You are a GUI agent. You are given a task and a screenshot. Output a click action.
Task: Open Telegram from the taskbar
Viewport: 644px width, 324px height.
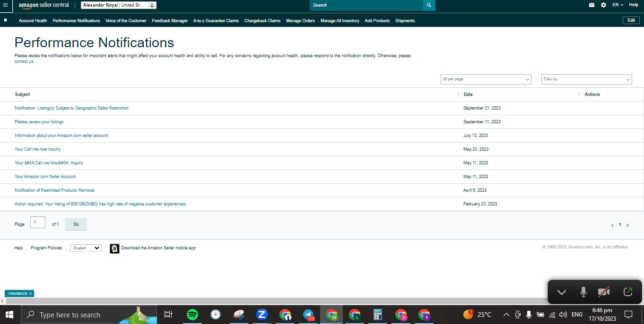tap(308, 315)
